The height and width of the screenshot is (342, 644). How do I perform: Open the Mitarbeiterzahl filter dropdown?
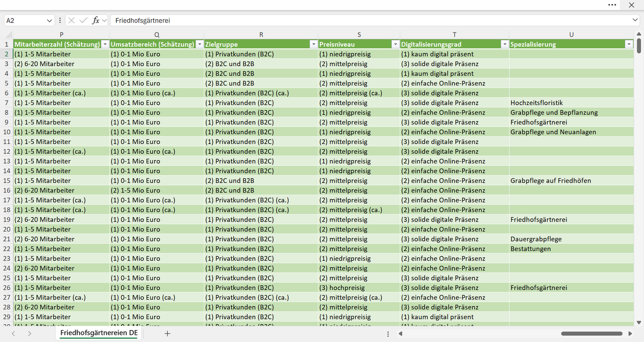coord(105,44)
